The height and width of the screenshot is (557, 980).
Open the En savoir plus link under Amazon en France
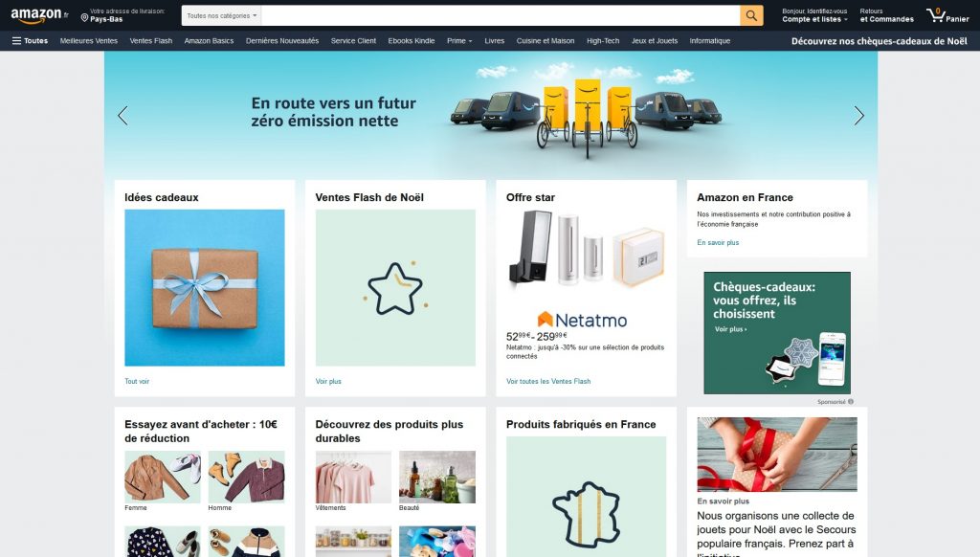[718, 242]
